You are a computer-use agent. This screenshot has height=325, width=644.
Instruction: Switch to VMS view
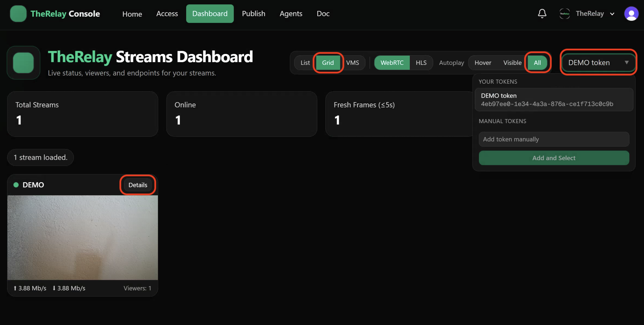353,63
